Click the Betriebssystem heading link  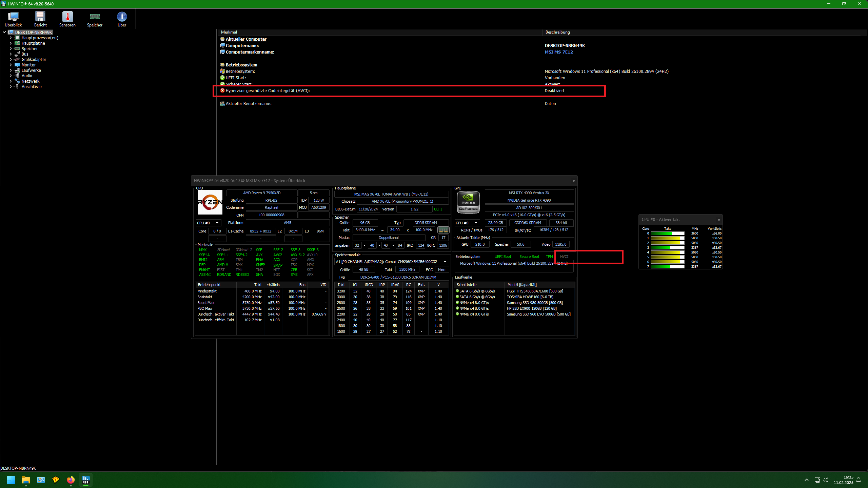pos(241,65)
